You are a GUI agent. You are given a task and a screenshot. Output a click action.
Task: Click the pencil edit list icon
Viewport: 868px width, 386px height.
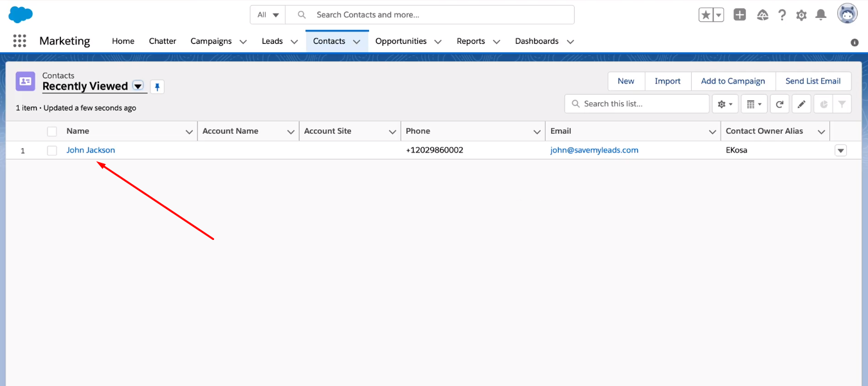click(801, 104)
